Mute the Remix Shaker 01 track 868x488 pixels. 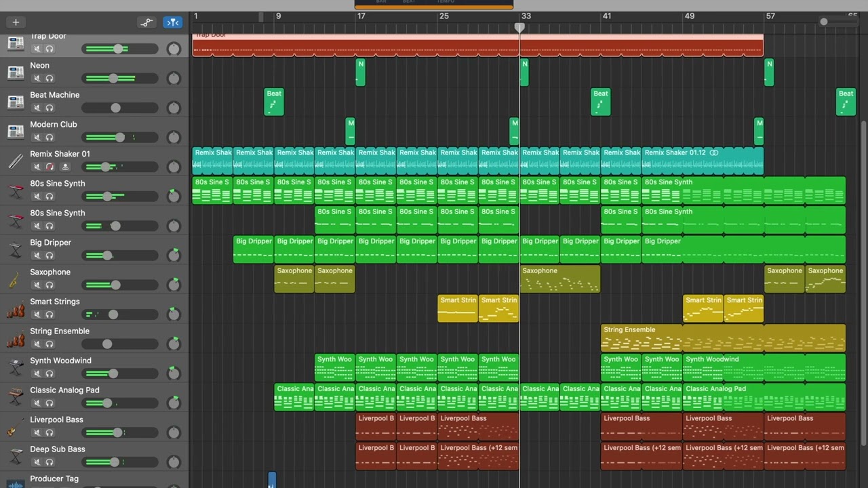(x=37, y=167)
